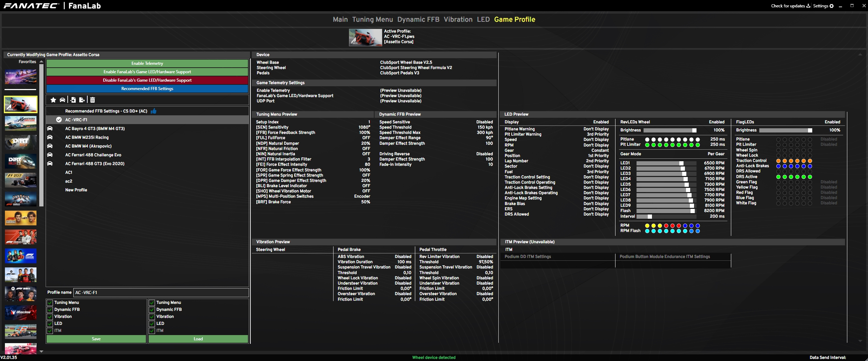This screenshot has width=868, height=361.
Task: Click the import profile icon
Action: click(73, 100)
